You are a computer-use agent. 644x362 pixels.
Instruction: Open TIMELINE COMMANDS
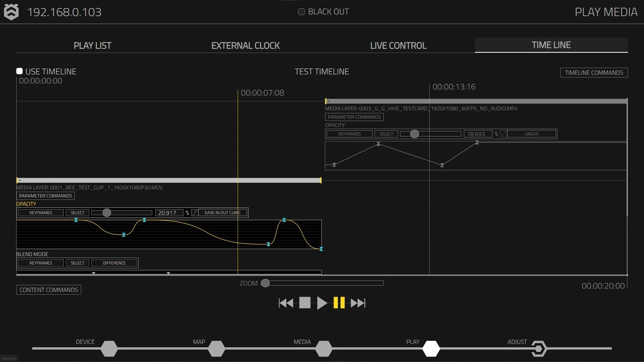point(594,72)
